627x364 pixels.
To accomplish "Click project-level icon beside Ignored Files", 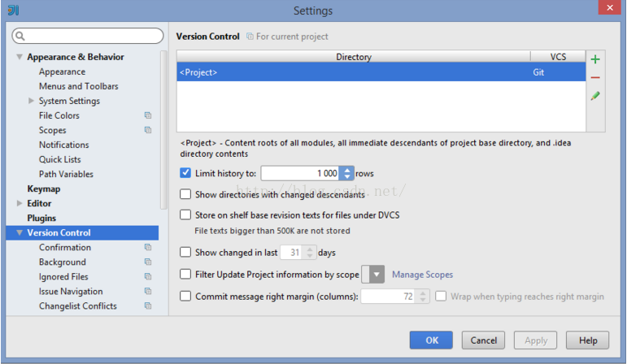I will (x=148, y=276).
